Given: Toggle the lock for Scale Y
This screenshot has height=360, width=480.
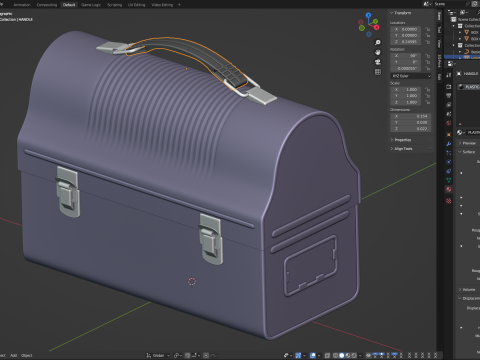Looking at the screenshot, I should click(x=428, y=96).
